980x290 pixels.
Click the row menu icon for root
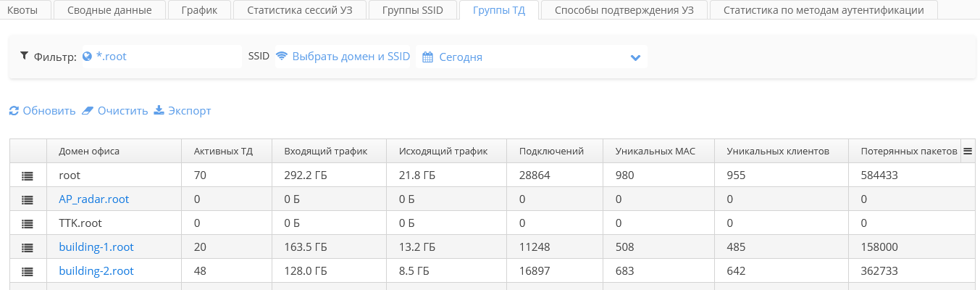click(28, 175)
